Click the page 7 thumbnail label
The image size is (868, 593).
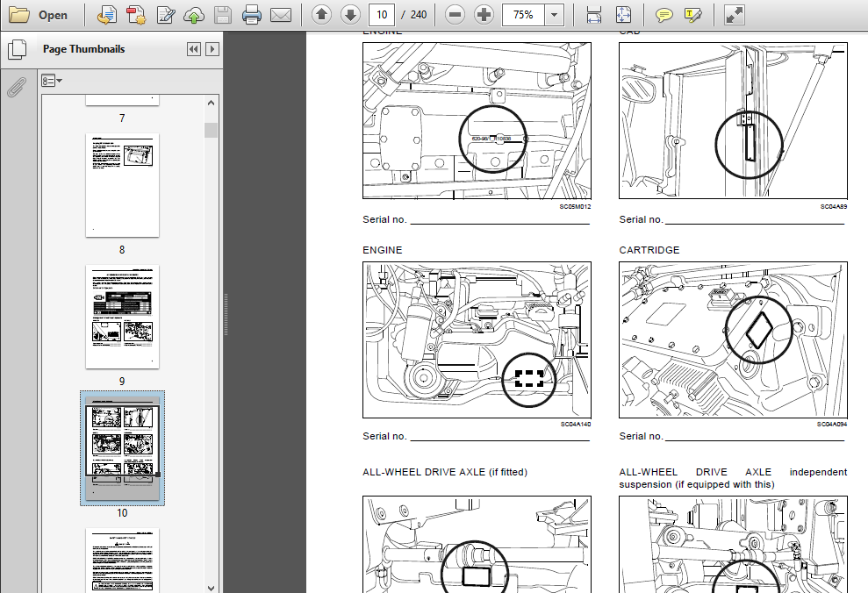(122, 118)
